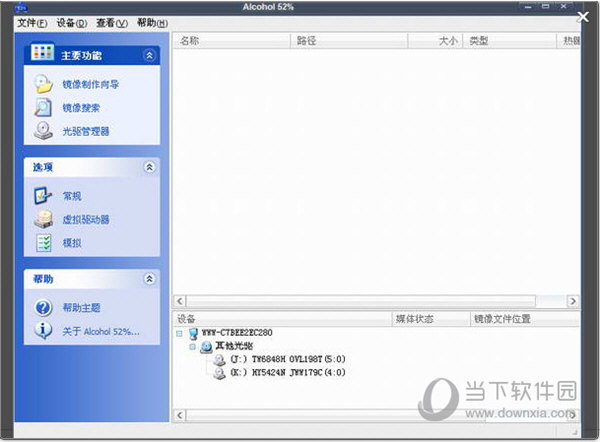Click the Alcohol 52% app icon in title bar
Viewport: 600px width, 442px height.
tap(21, 7)
